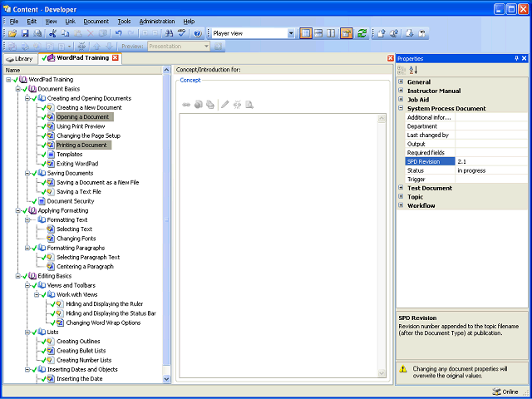Close the WordPad Training tab with red X

116,57
